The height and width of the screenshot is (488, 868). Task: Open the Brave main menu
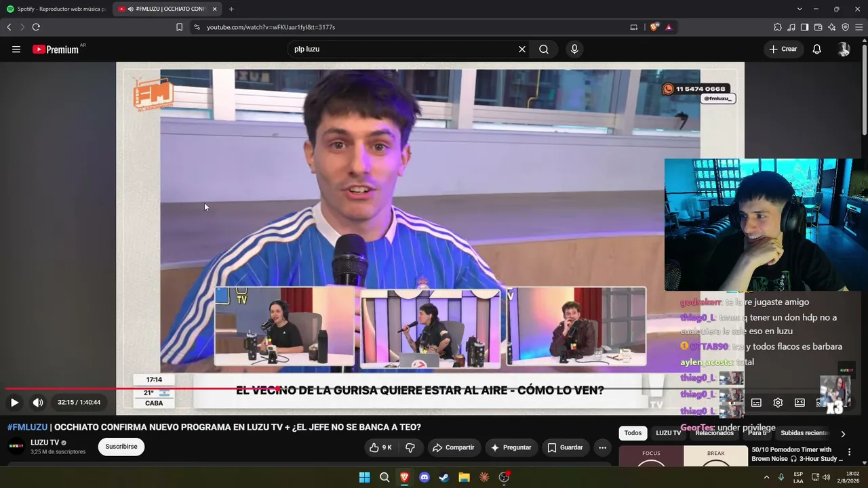(859, 27)
